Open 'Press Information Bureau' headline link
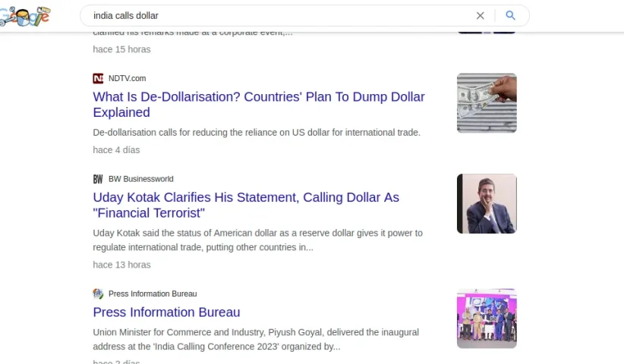 coord(166,312)
